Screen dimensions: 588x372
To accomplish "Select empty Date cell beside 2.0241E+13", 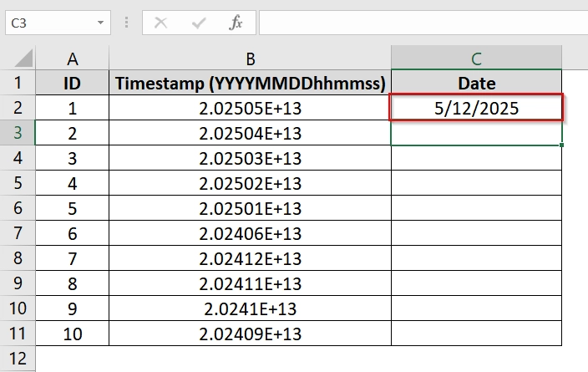I will [476, 308].
